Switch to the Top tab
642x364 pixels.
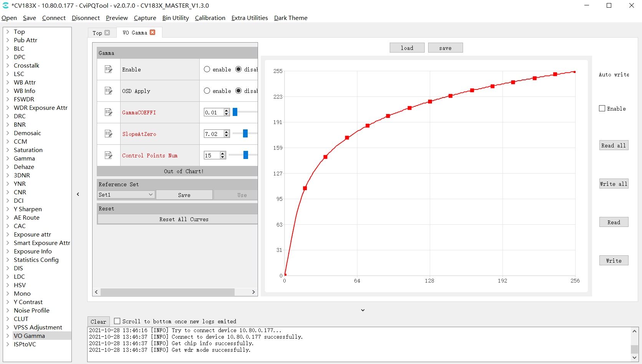[x=97, y=33]
